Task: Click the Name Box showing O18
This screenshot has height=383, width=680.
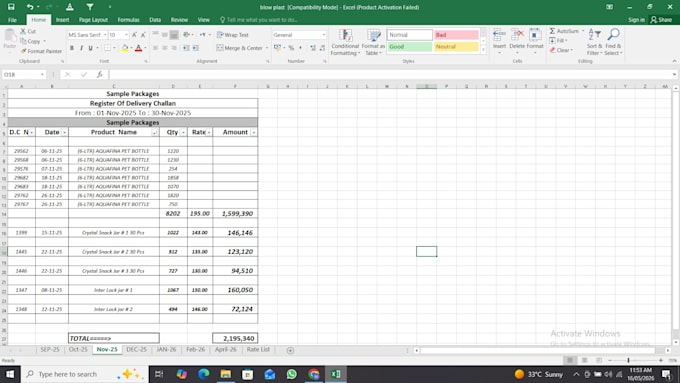Action: tap(24, 75)
